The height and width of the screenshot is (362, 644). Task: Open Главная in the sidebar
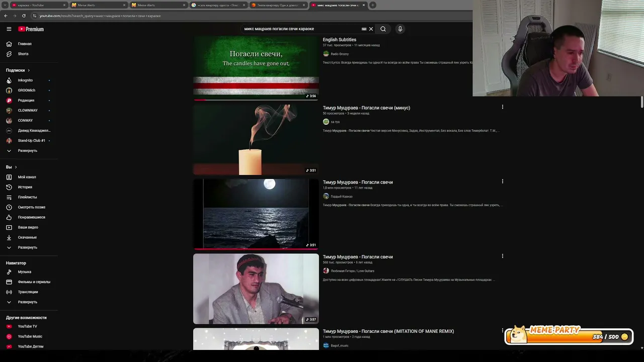[29, 44]
